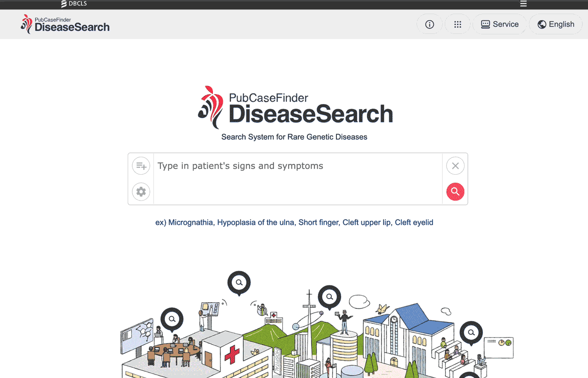Click the PubCaseFinder DiseaseSearch header logo
588x378 pixels.
tap(65, 24)
